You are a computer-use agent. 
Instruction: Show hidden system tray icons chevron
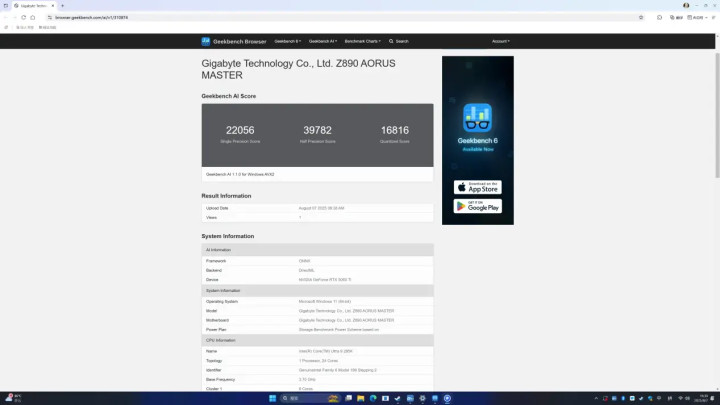596,398
